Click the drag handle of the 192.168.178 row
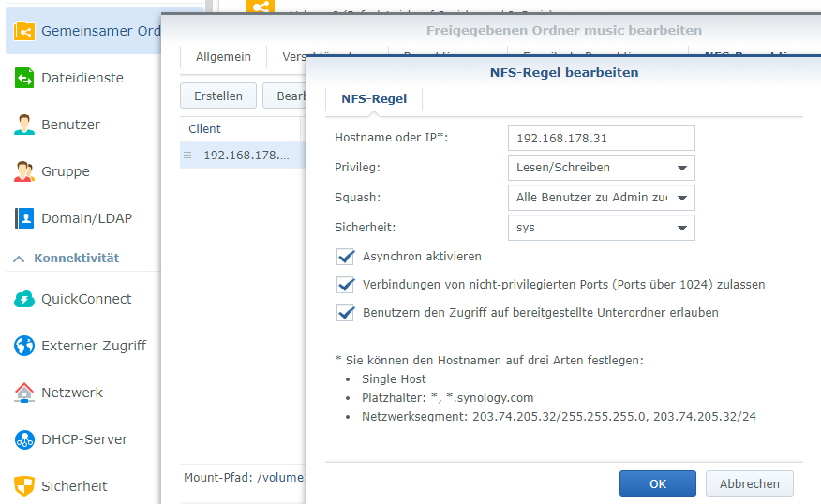This screenshot has height=504, width=821. tap(187, 156)
